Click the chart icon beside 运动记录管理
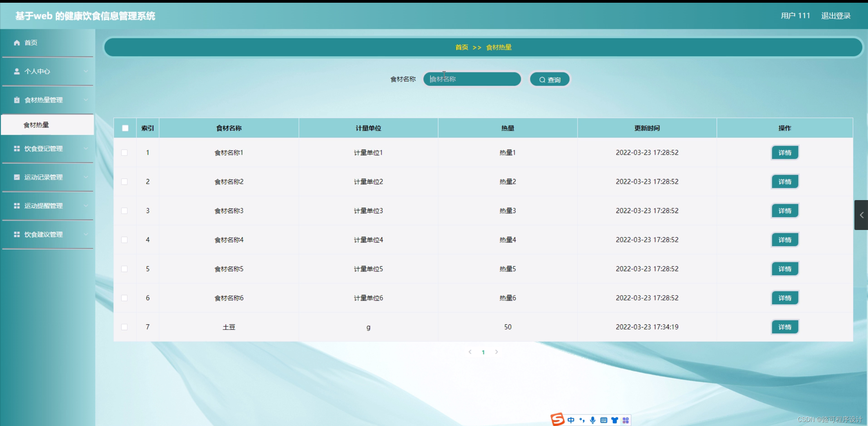The width and height of the screenshot is (868, 426). 17,177
